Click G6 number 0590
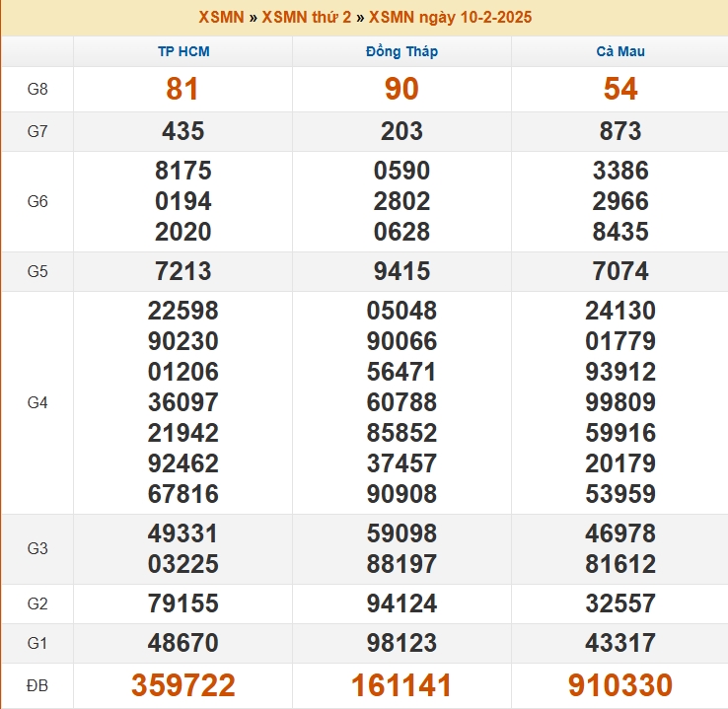Viewport: 728px width, 709px height. pyautogui.click(x=401, y=171)
